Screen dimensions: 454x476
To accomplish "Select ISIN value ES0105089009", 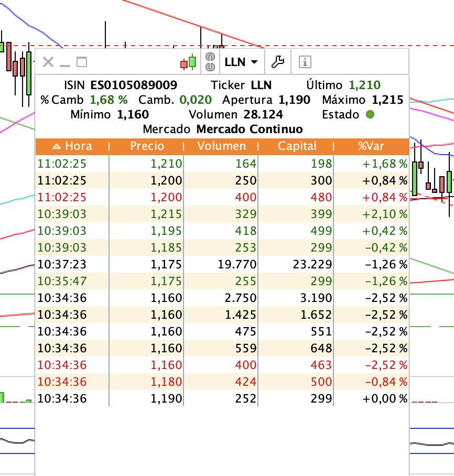I will (134, 85).
